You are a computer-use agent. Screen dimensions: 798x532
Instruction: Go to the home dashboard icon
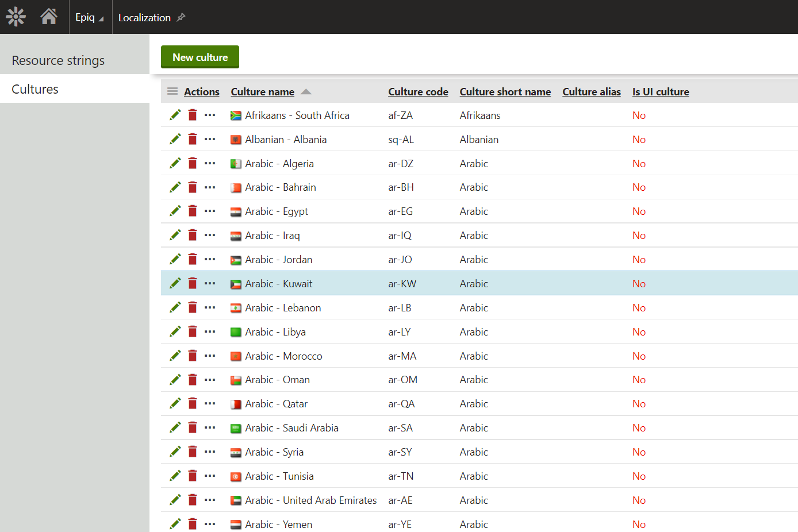(49, 17)
